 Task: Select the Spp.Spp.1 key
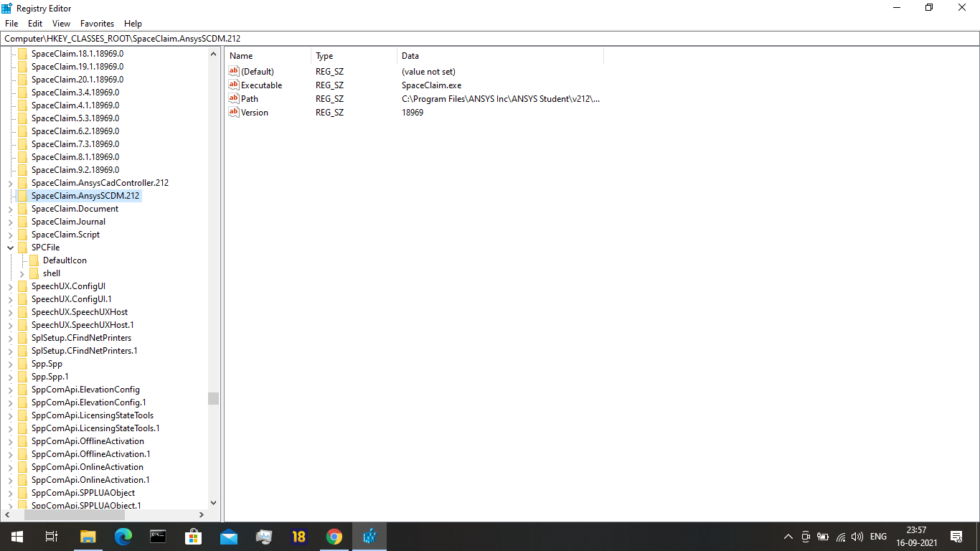click(50, 377)
